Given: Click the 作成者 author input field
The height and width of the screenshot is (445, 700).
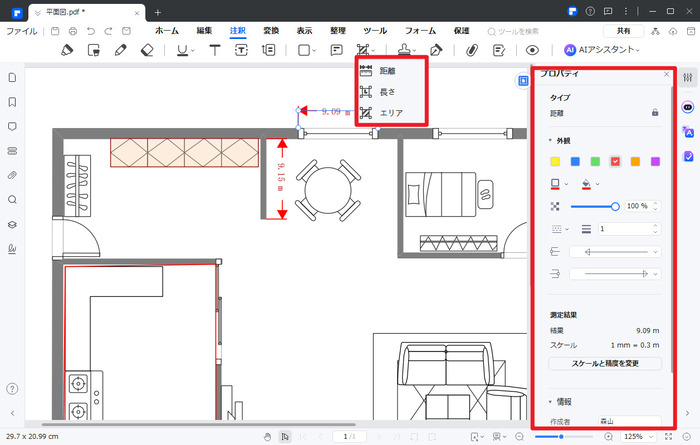Looking at the screenshot, I should [628, 422].
